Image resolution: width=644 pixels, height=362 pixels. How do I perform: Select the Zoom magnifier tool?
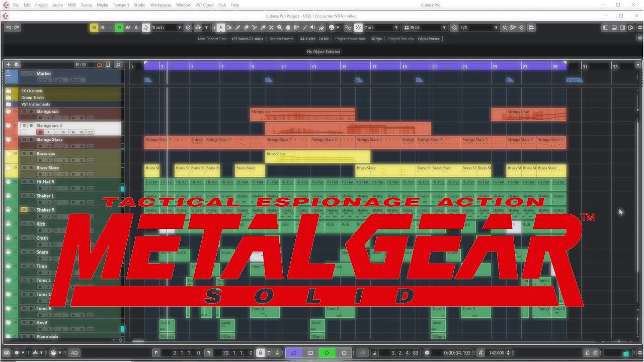click(x=280, y=28)
